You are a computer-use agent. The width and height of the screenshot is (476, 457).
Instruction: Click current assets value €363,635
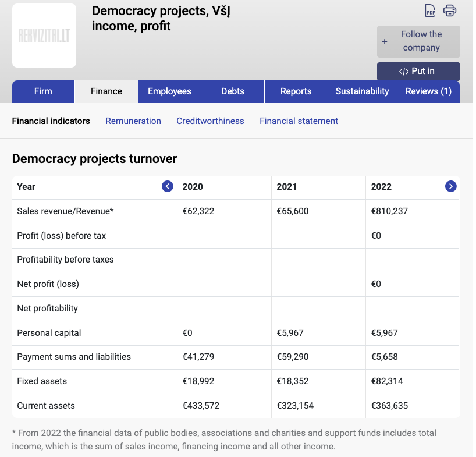click(389, 406)
